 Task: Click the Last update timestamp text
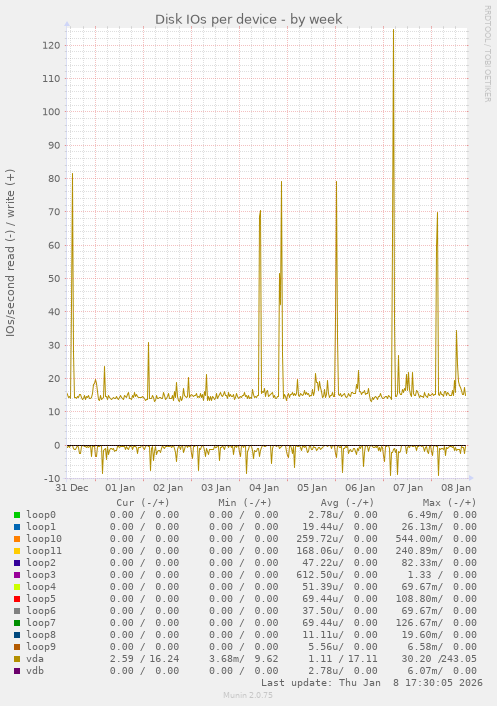pos(372,683)
